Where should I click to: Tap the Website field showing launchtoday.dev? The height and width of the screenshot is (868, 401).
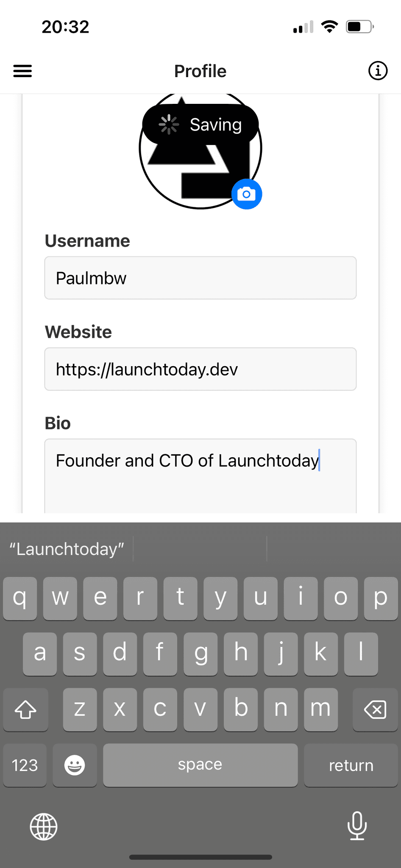point(200,369)
